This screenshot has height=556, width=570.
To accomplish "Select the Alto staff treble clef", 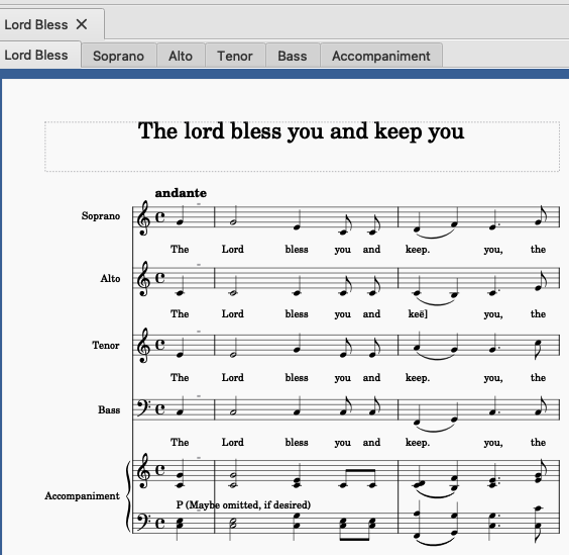I will [x=143, y=279].
